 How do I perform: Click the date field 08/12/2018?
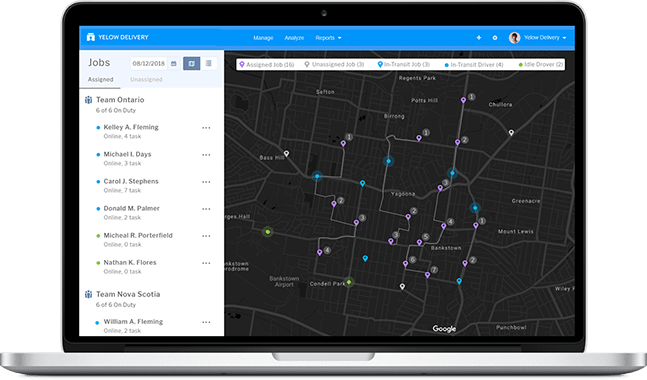[x=149, y=64]
